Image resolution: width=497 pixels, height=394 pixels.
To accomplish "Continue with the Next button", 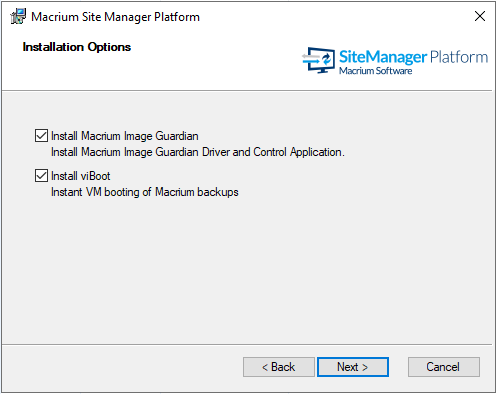I will pyautogui.click(x=353, y=367).
